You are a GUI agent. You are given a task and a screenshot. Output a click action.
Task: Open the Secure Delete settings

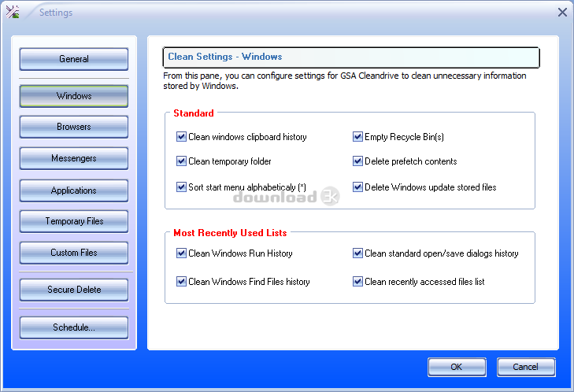[74, 290]
